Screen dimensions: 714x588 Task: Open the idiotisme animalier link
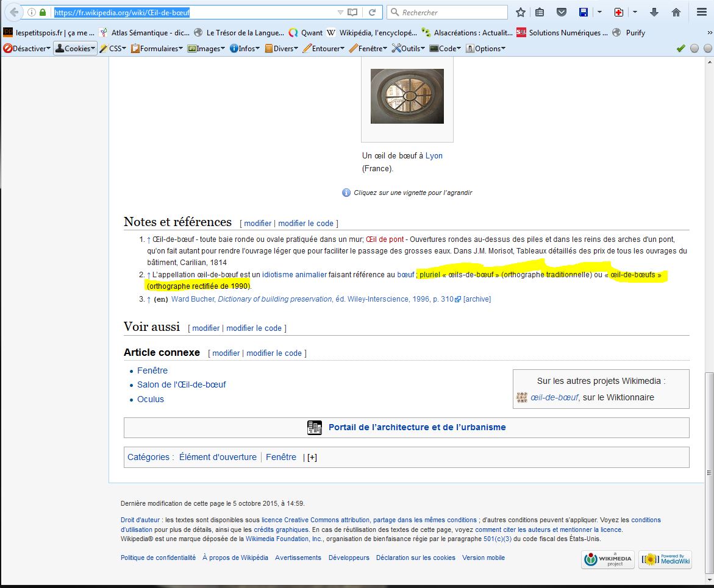click(295, 275)
